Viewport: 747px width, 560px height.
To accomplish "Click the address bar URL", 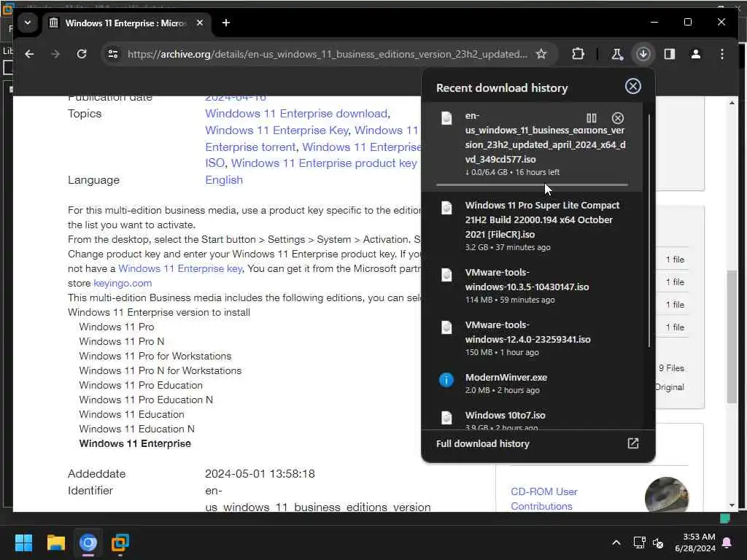I will 328,54.
